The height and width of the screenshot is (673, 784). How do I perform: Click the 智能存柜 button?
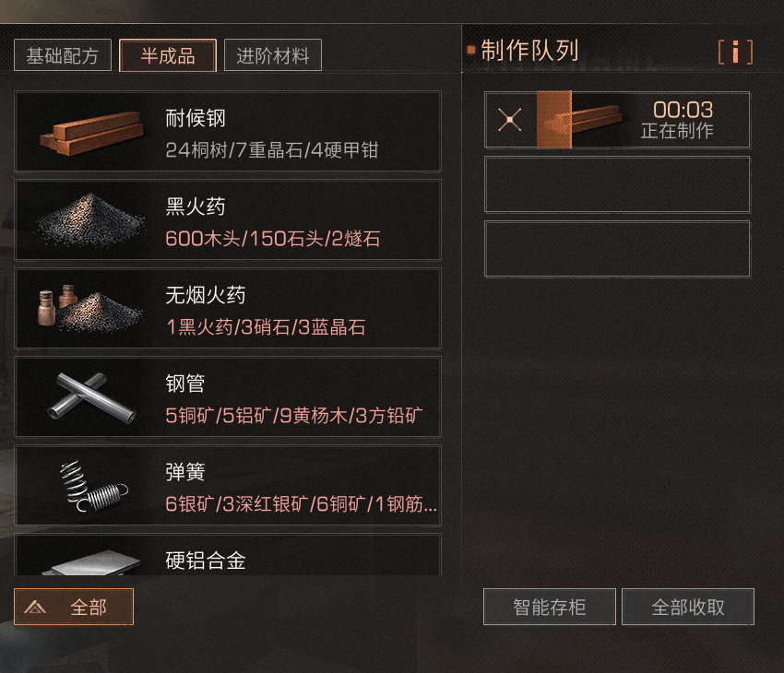(x=549, y=607)
